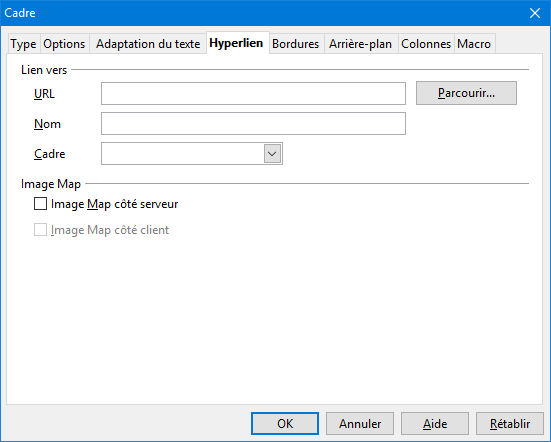Enable Image Map côté serveur checkbox
551x442 pixels.
(x=40, y=204)
